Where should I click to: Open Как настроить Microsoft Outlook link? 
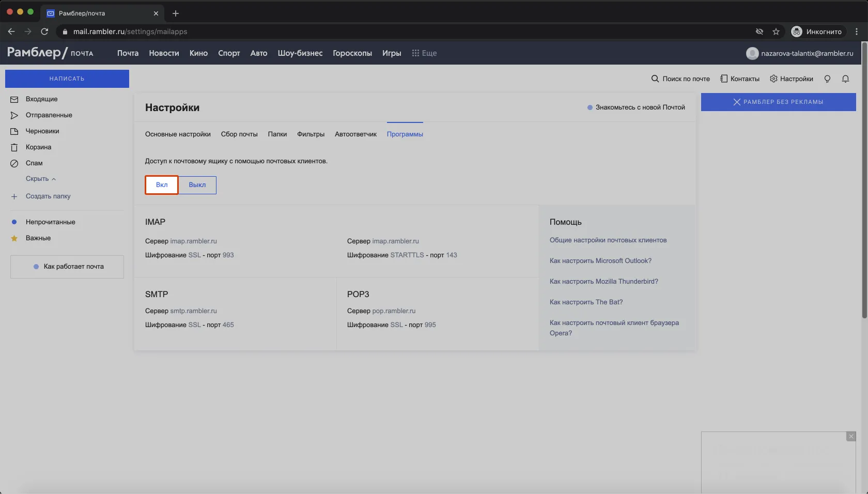coord(601,261)
